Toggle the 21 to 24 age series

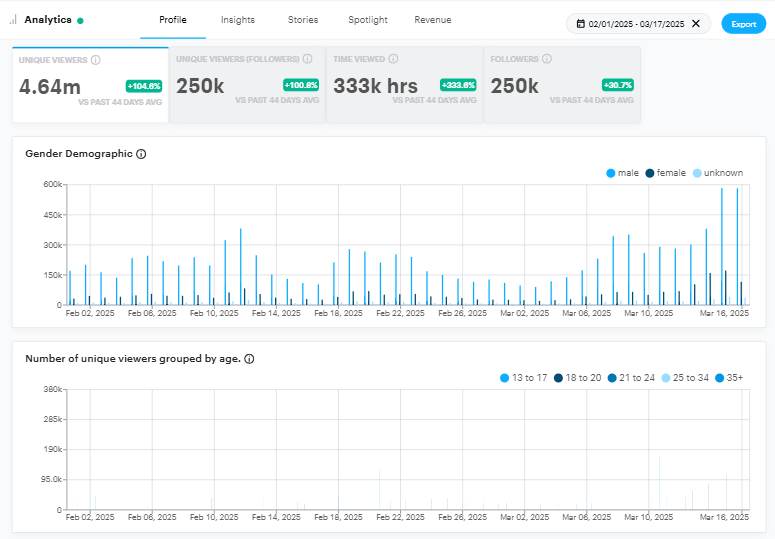tap(631, 378)
